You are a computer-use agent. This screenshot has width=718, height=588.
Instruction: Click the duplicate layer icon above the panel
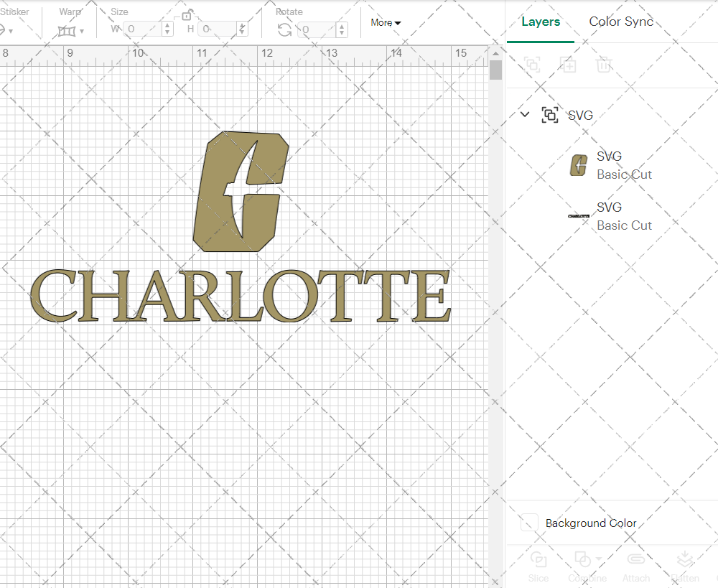(x=568, y=65)
